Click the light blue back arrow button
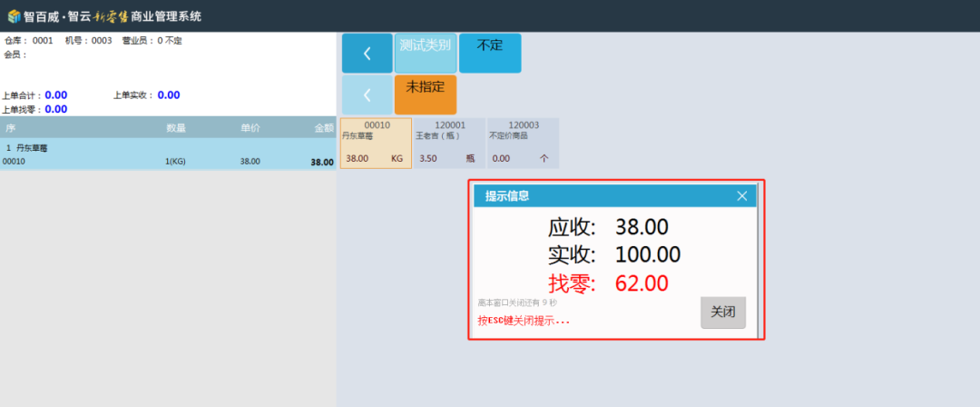Image resolution: width=980 pixels, height=407 pixels. 367,94
